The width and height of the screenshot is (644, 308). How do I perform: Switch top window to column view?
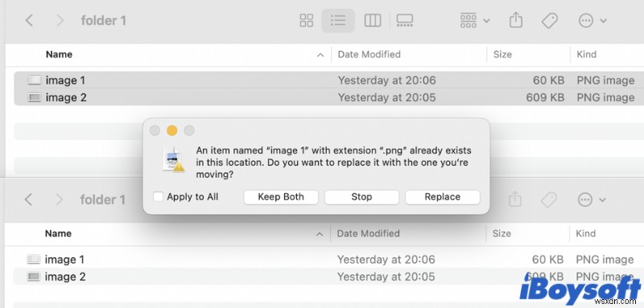click(373, 20)
